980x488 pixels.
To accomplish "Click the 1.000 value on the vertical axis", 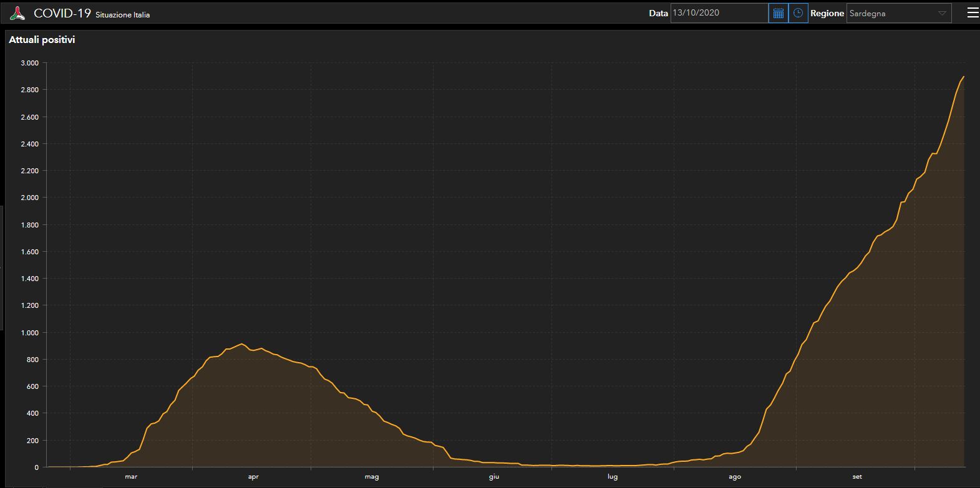I will (x=29, y=333).
